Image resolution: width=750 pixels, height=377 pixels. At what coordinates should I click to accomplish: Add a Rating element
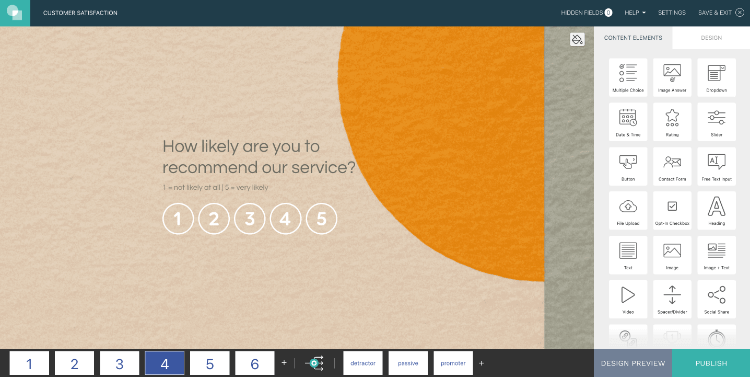[x=672, y=122]
